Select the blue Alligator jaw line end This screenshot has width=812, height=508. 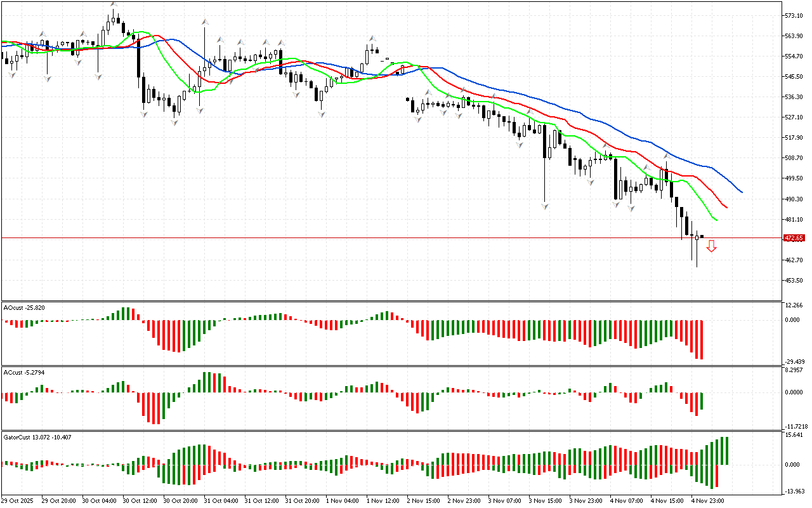point(741,191)
